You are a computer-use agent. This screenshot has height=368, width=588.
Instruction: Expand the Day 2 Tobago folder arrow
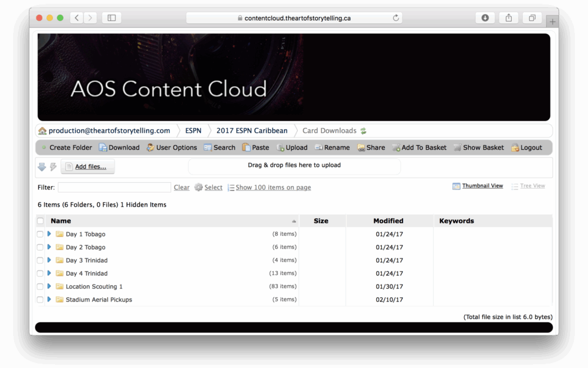(x=49, y=247)
